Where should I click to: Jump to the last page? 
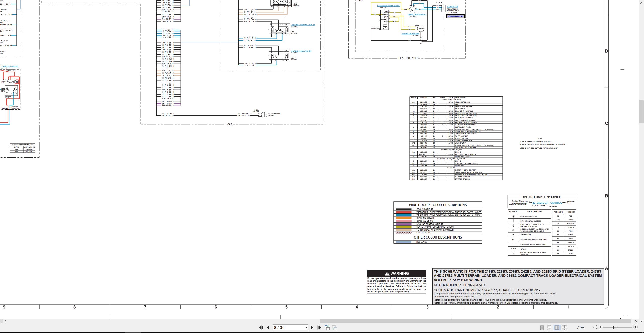click(319, 327)
